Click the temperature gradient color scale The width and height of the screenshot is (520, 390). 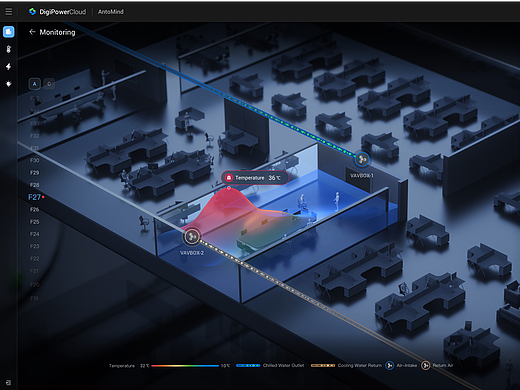coord(185,366)
